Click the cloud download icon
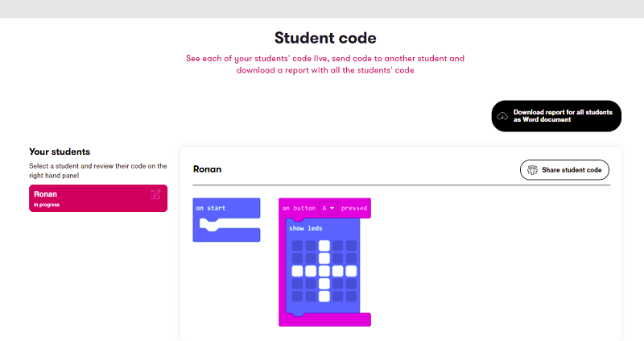 (x=503, y=116)
